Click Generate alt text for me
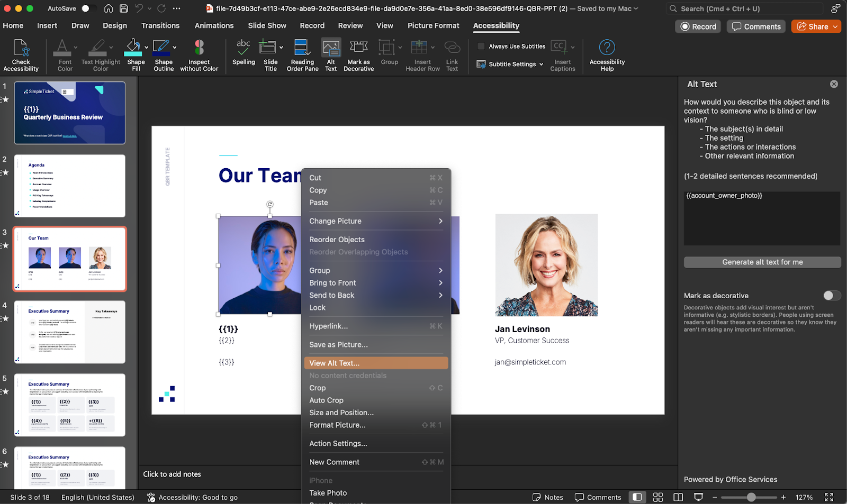The height and width of the screenshot is (504, 847). tap(762, 262)
